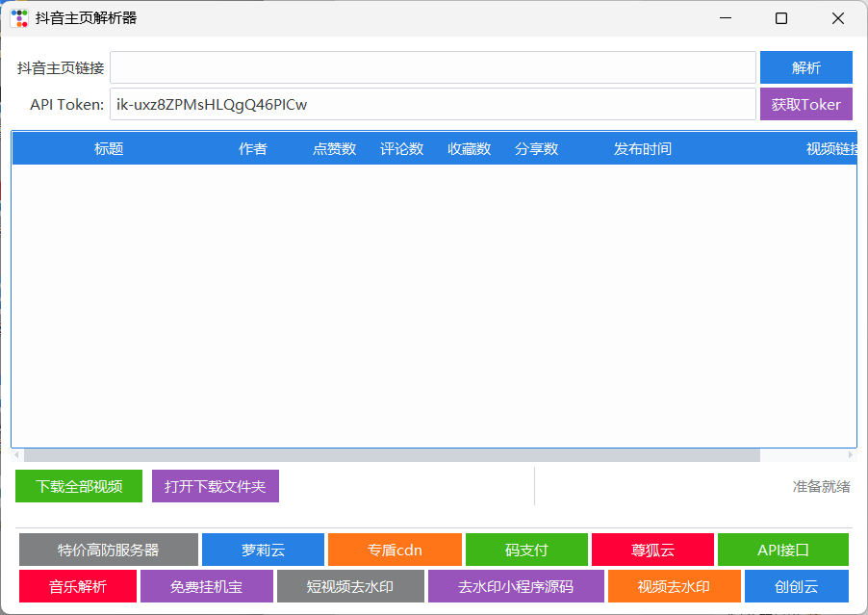Sort by 评论数 column header
868x615 pixels.
pyautogui.click(x=402, y=148)
